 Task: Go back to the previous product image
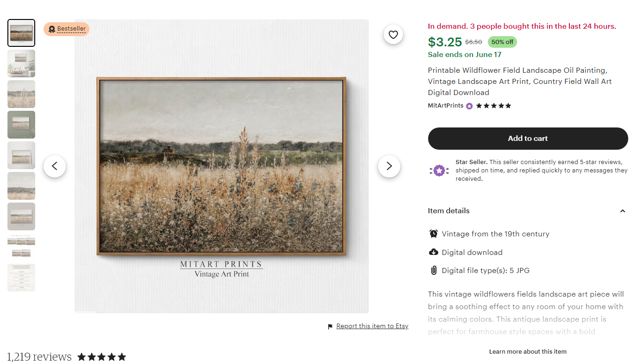pos(55,166)
